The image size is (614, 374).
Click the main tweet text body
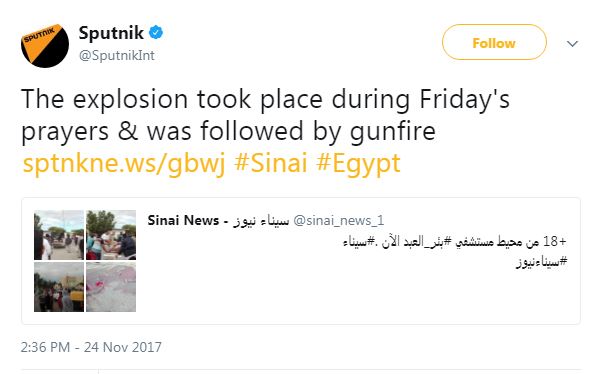click(265, 115)
